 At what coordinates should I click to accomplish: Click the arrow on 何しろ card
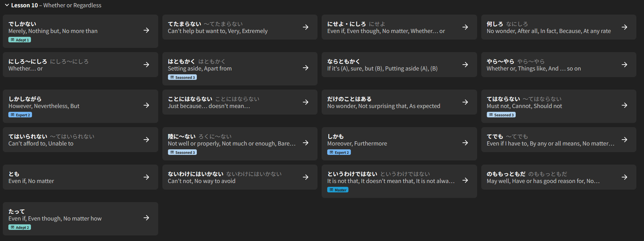pyautogui.click(x=625, y=27)
